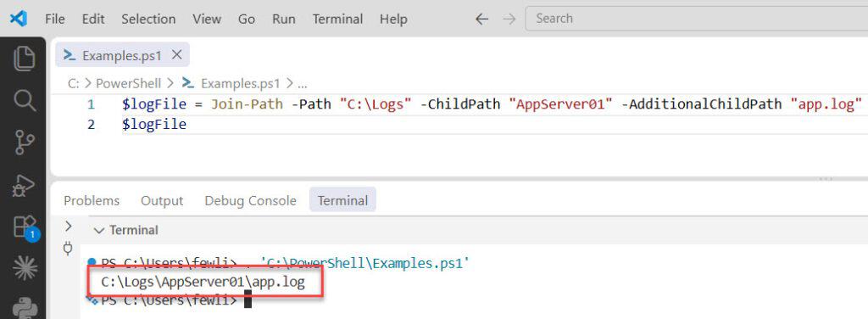Open the Search view in activity bar
Screen dimensions: 868x319
[24, 101]
